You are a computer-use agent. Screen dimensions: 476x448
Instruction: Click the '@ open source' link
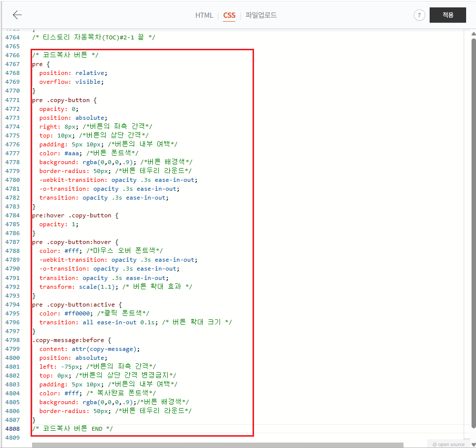point(448,445)
